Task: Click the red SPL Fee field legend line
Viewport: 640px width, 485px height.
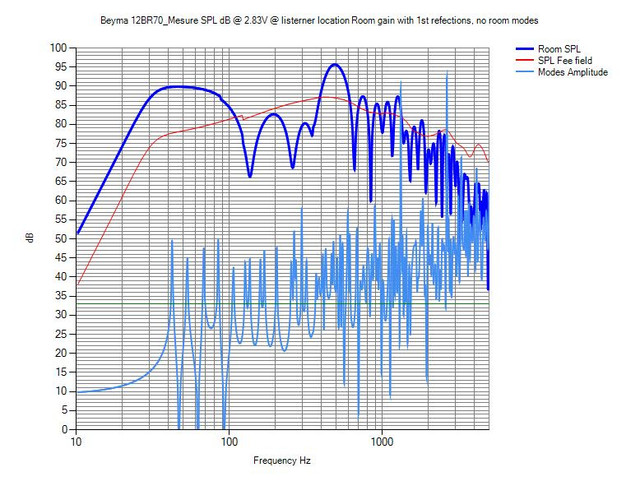Action: (x=525, y=60)
